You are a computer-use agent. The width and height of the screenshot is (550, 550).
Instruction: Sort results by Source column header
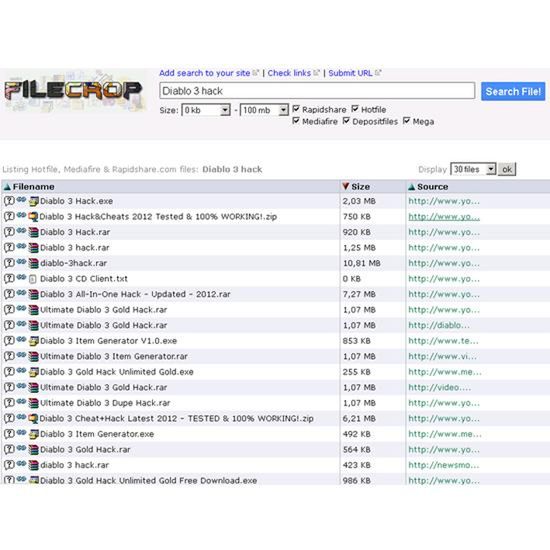pos(432,187)
